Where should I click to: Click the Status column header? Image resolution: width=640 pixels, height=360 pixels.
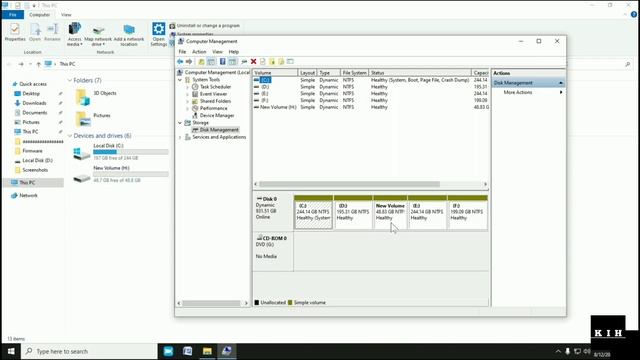point(420,73)
